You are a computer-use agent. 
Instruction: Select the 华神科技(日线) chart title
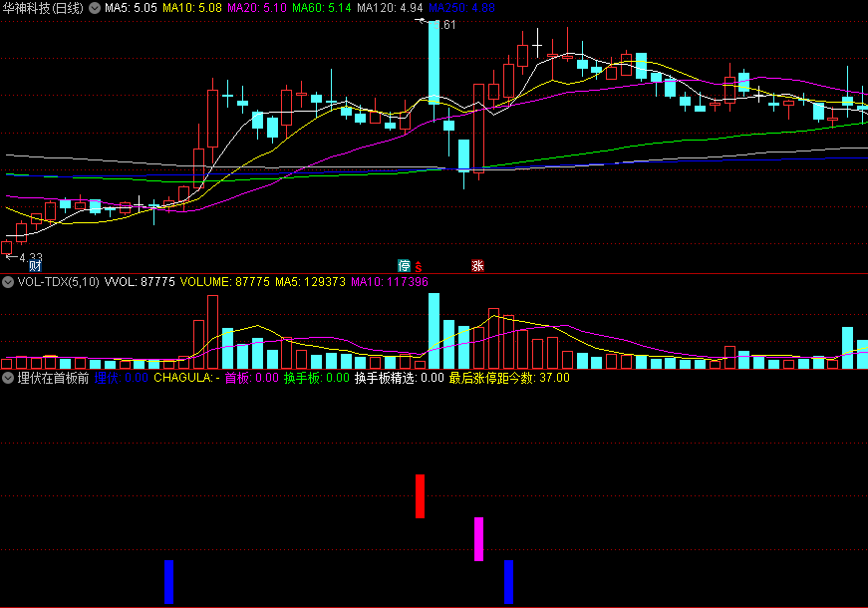tap(43, 8)
